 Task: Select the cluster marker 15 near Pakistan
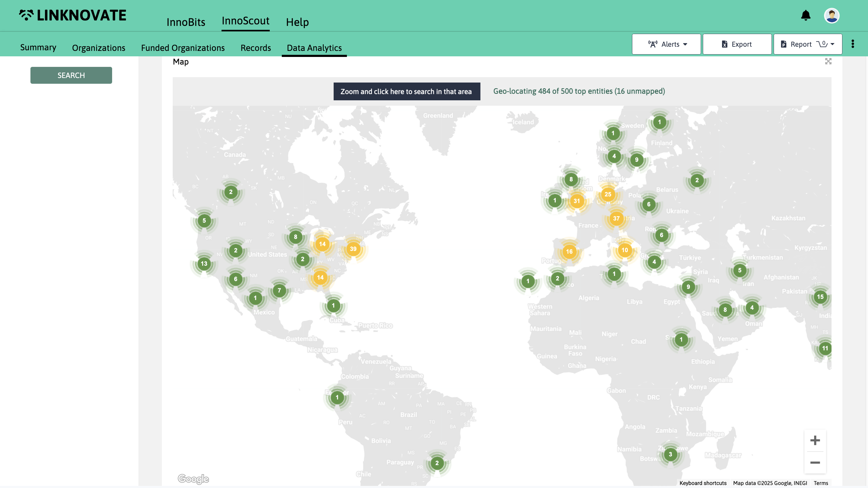(x=820, y=297)
